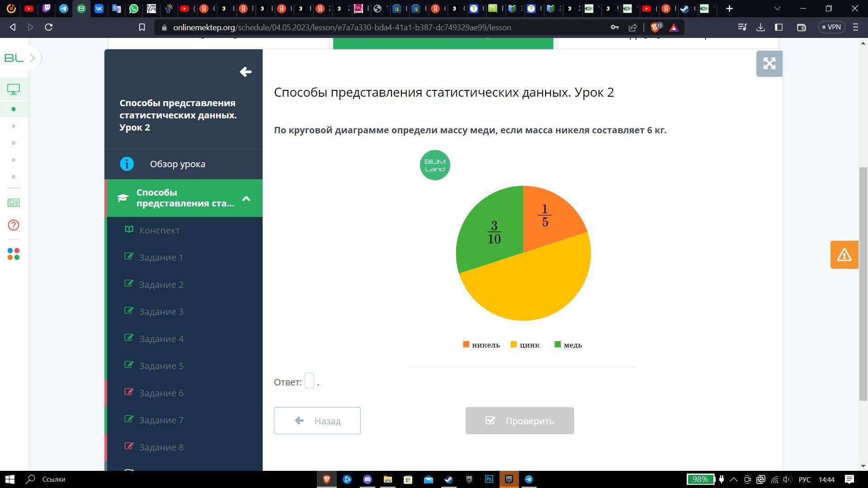The image size is (868, 488).
Task: Click the back arrow in lesson sidebar
Action: [245, 72]
